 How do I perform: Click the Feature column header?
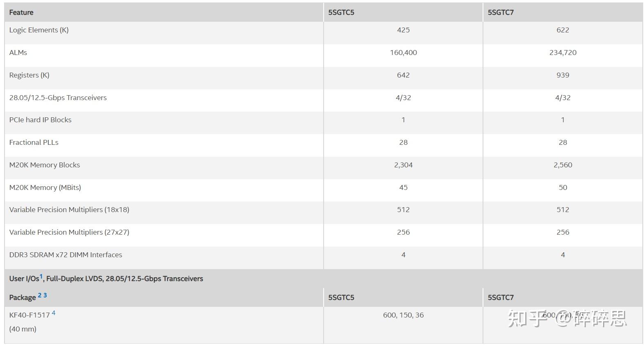point(21,12)
